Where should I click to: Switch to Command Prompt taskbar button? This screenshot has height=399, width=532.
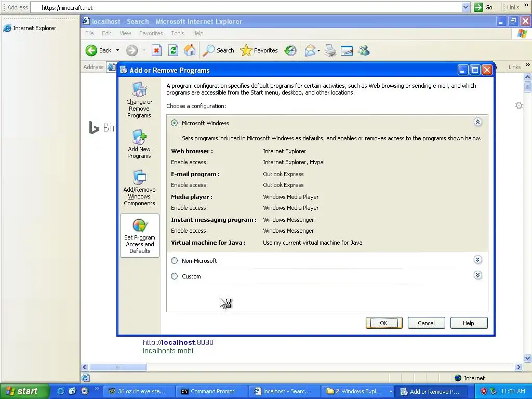coord(211,391)
